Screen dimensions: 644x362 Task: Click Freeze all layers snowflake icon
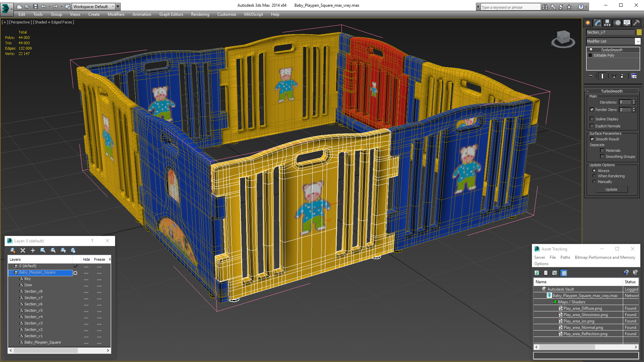[73, 250]
